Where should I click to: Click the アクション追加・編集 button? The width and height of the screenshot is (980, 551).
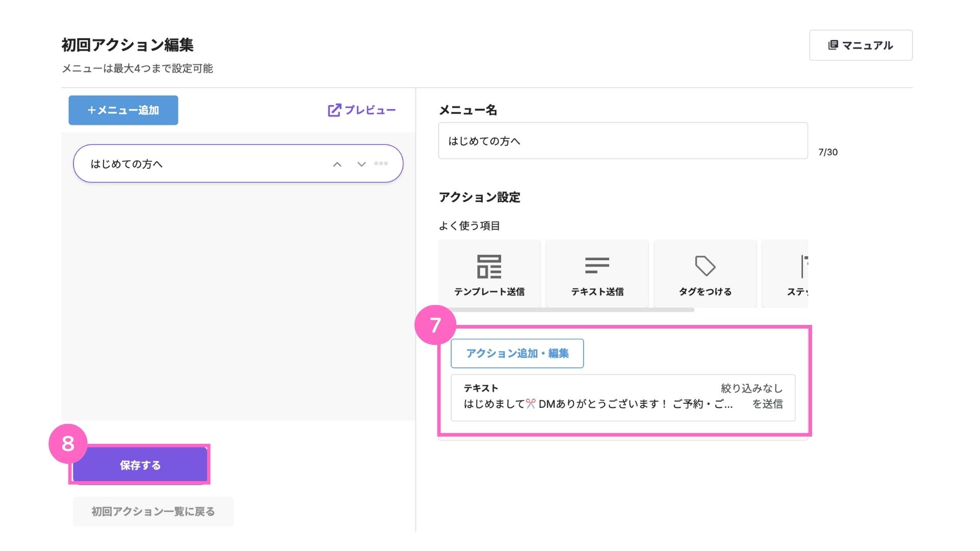(x=517, y=354)
